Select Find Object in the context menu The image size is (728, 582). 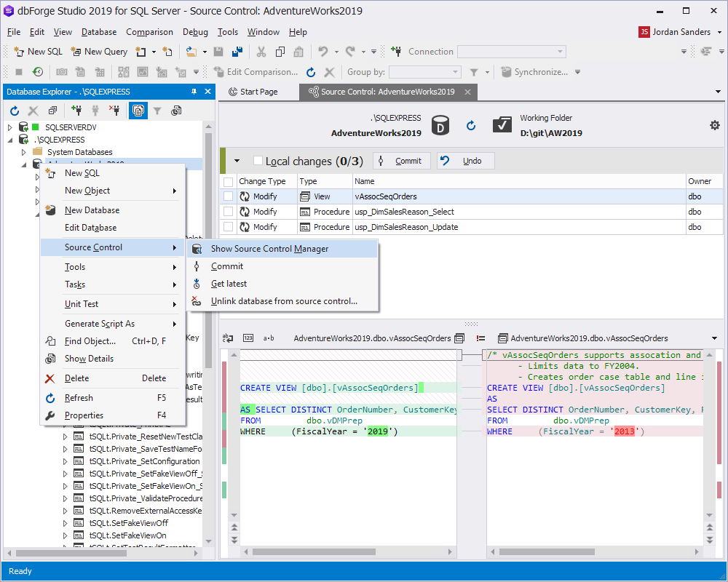113,341
